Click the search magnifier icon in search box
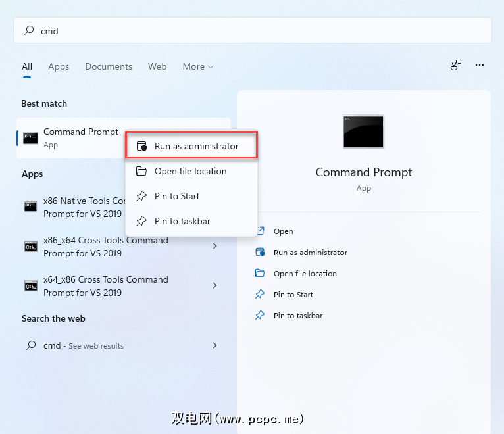This screenshot has width=504, height=434. [x=29, y=30]
